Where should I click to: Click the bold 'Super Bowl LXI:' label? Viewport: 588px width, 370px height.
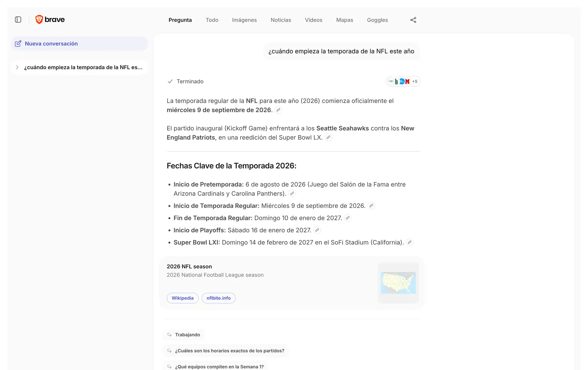pos(197,243)
